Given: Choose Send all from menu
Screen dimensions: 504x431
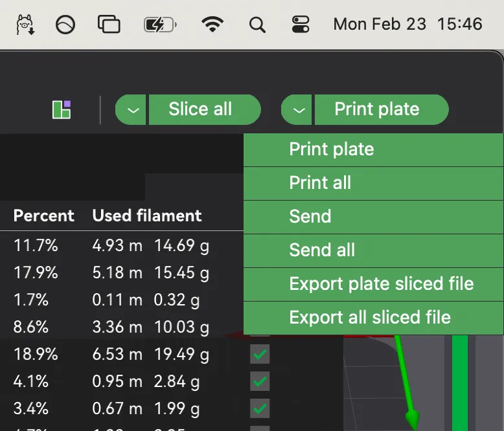Looking at the screenshot, I should pos(373,250).
